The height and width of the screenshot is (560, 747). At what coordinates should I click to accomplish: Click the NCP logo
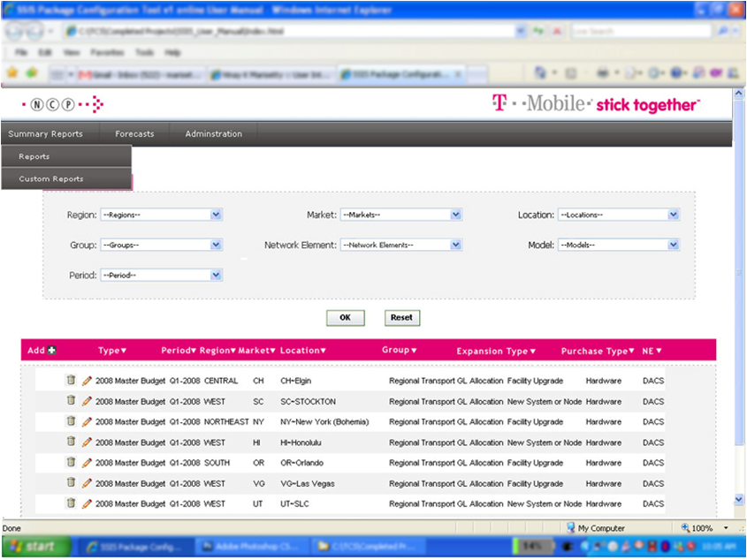point(63,104)
